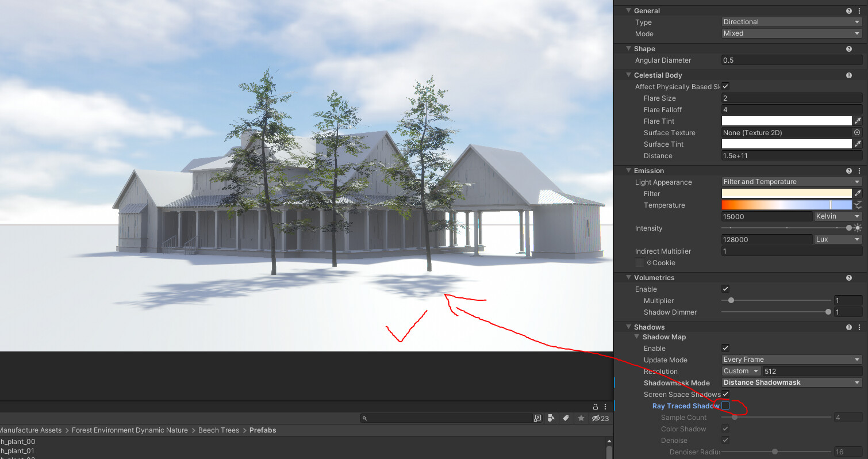Open the Kelvin temperature unit dropdown
Image resolution: width=868 pixels, height=459 pixels.
tap(837, 216)
